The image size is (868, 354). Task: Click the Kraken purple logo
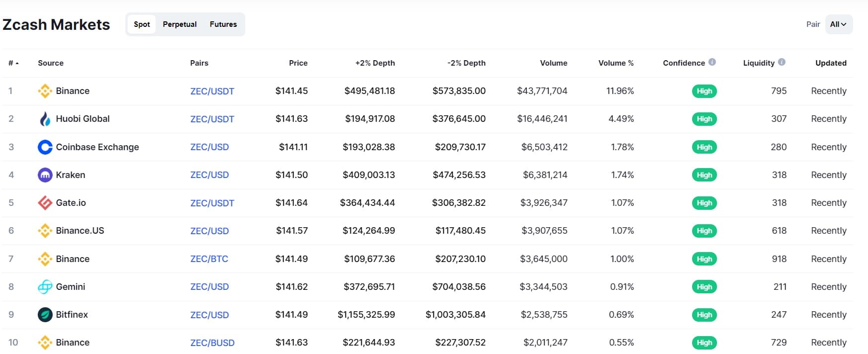click(45, 175)
